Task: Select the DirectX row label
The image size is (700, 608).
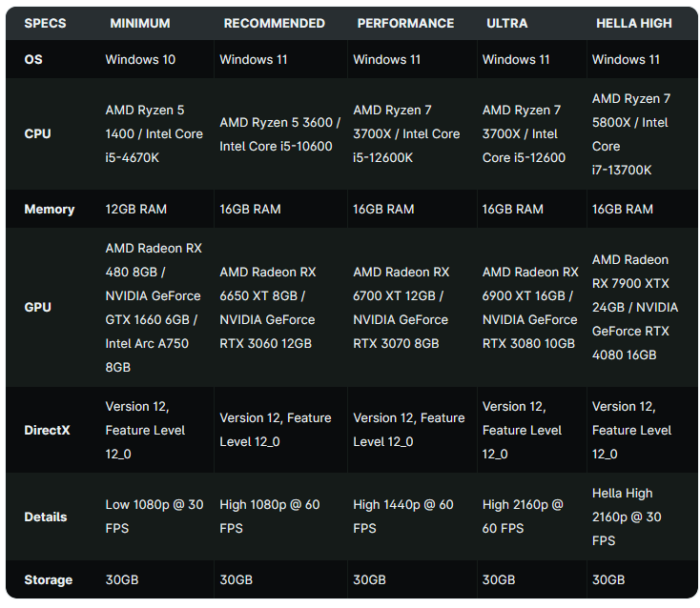Action: pyautogui.click(x=47, y=430)
